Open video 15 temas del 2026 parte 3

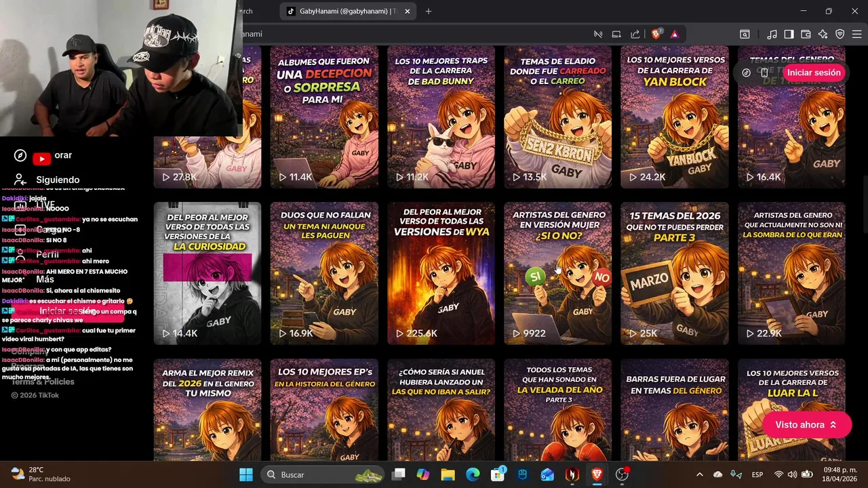tap(675, 273)
